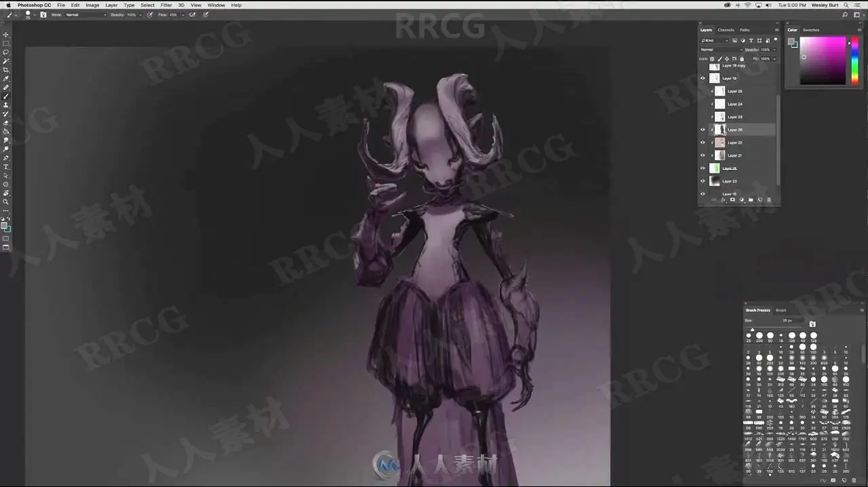Switch to the Channels tab
Screen dimensions: 868x487
726,30
